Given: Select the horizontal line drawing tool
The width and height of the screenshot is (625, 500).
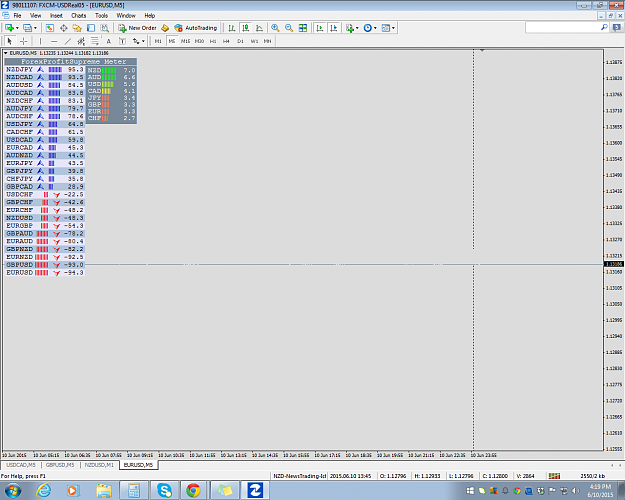Looking at the screenshot, I should 54,41.
